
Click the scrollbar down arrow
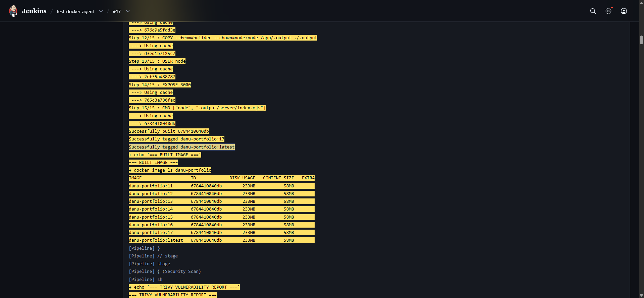[641, 295]
